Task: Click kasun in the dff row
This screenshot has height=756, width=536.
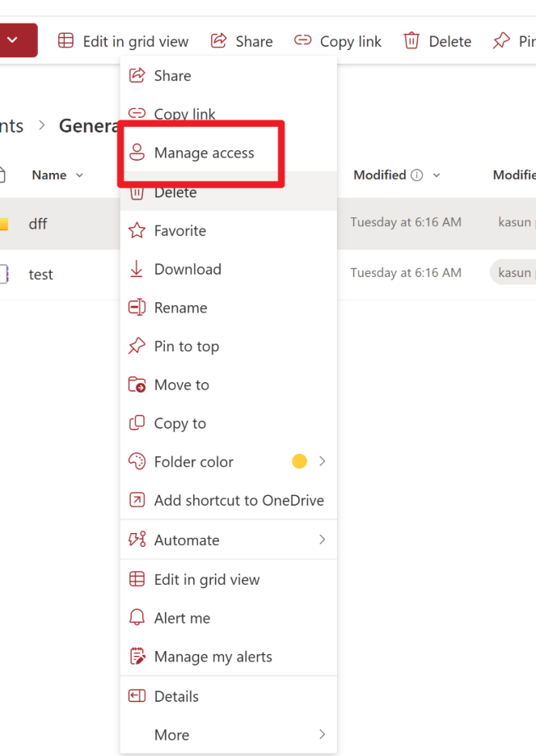Action: click(x=514, y=222)
